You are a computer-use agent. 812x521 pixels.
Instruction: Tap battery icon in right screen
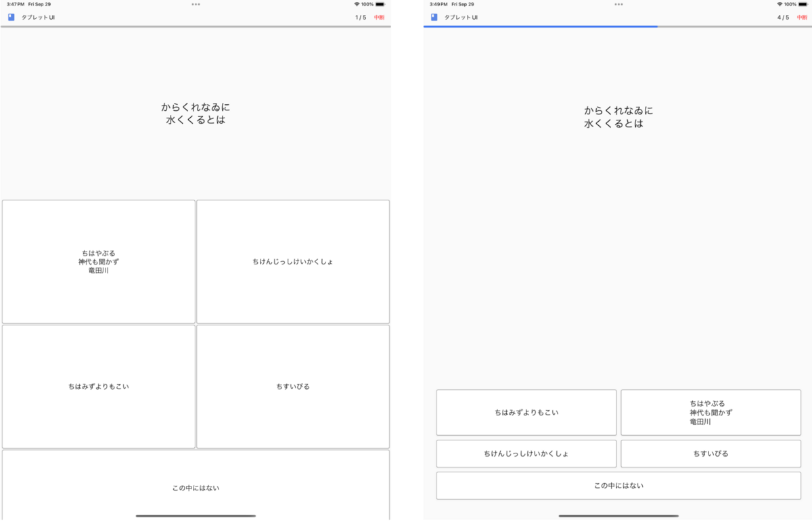803,4
